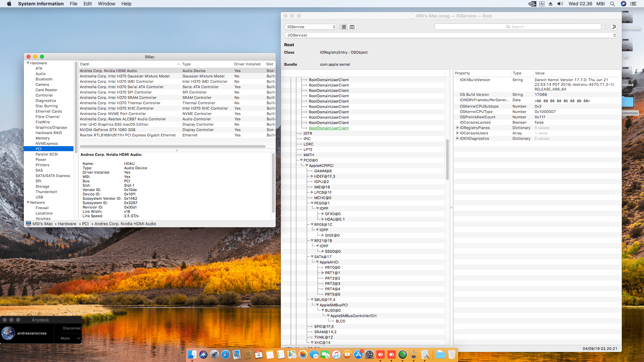This screenshot has width=644, height=362.
Task: Toggle the property inspector panel button
Action: pos(614,27)
